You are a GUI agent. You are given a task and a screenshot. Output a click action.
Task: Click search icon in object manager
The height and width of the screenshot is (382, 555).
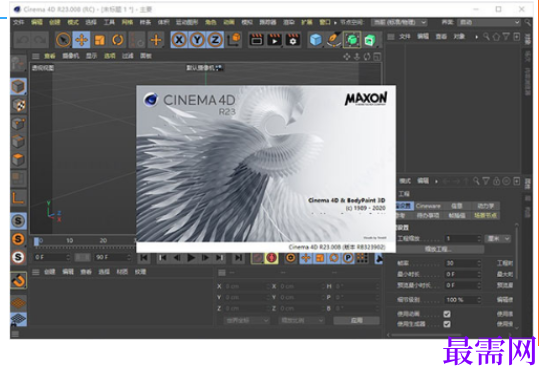(x=487, y=36)
